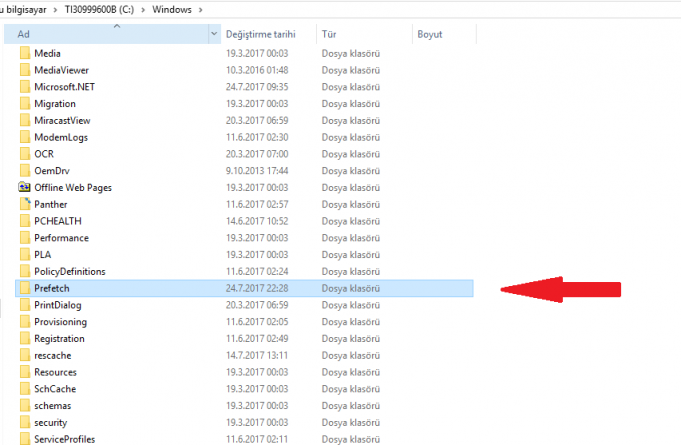Select the security folder name
Viewport: 681px width, 445px height.
[x=50, y=422]
